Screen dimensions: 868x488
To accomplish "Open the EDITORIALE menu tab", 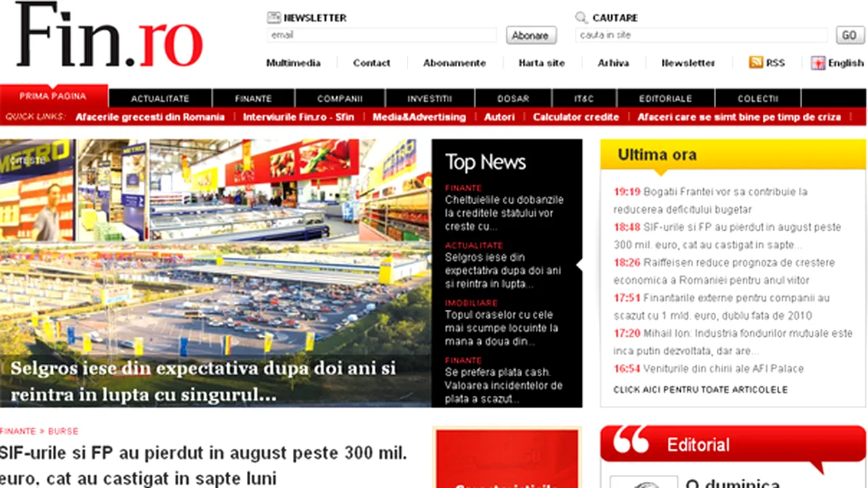I will click(x=665, y=98).
